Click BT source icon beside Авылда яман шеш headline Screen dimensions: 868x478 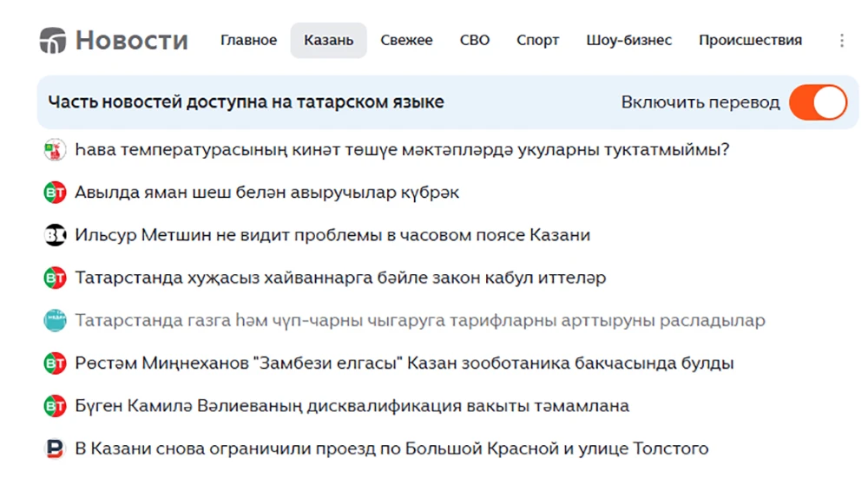point(55,193)
